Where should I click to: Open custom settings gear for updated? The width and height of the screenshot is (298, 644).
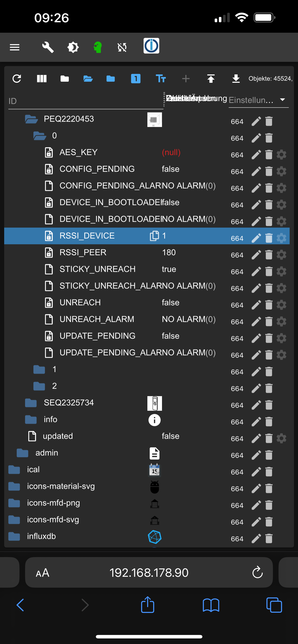(282, 438)
